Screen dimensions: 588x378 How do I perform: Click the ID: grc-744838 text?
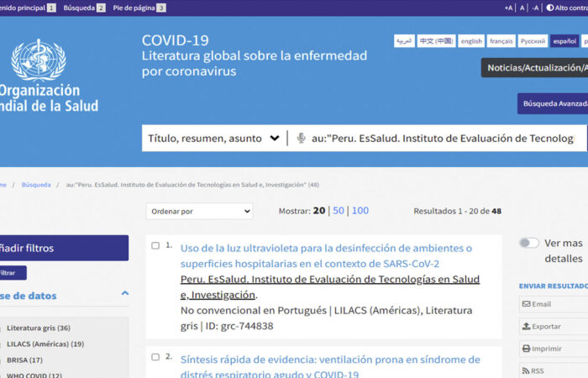tap(239, 326)
